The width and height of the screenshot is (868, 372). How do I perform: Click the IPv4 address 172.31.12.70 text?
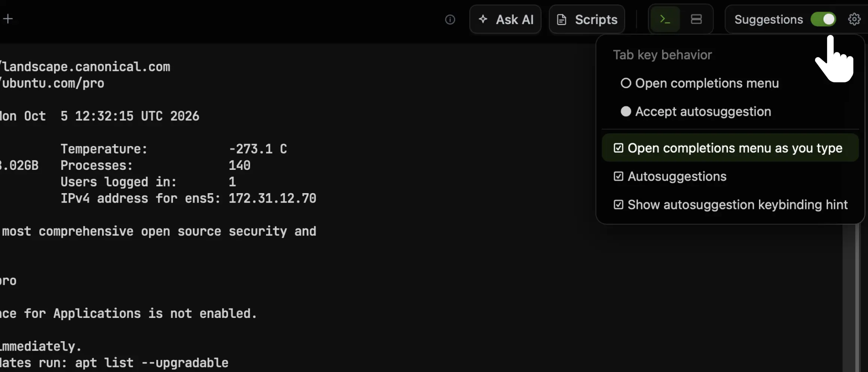point(272,198)
